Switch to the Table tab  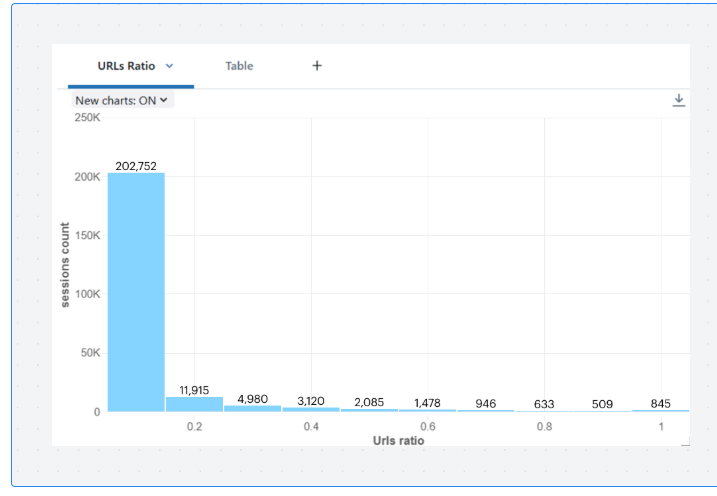(239, 66)
